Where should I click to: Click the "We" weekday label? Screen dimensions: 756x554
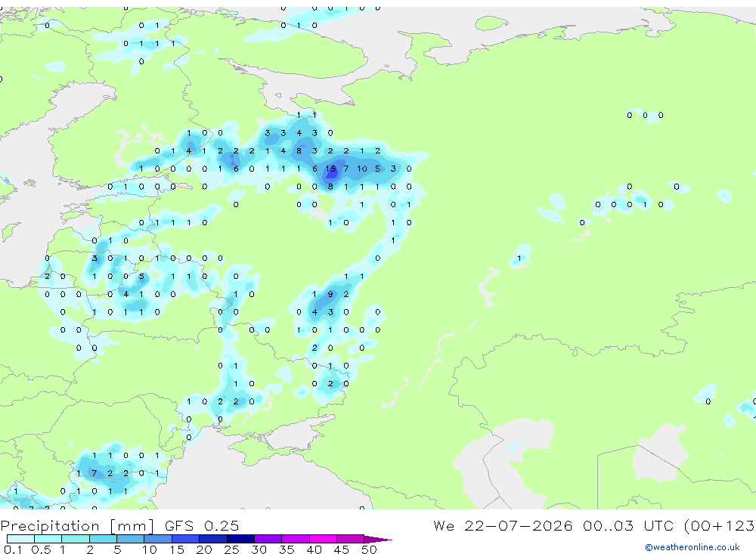tap(444, 525)
